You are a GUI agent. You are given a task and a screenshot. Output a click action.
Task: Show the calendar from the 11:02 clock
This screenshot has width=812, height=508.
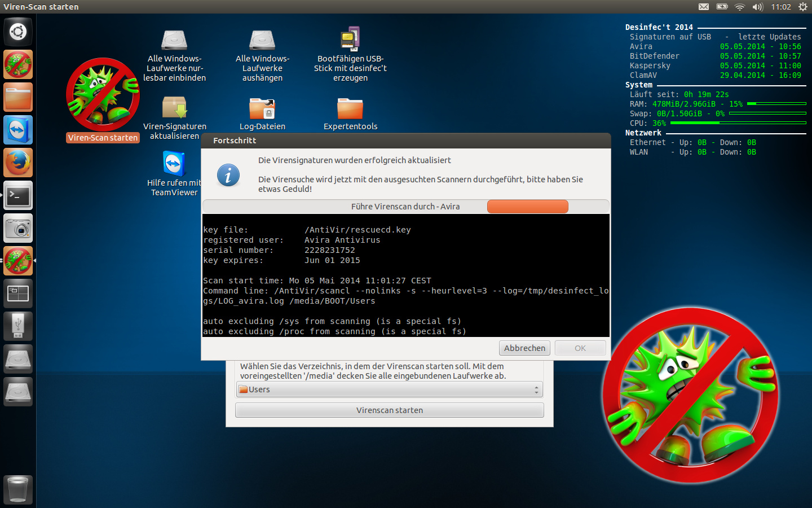coord(781,7)
